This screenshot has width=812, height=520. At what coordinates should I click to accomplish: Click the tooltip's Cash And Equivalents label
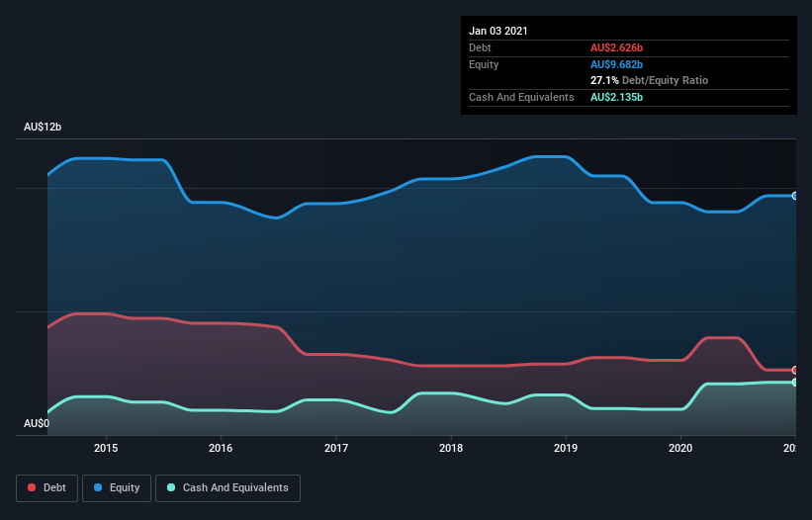pyautogui.click(x=521, y=97)
